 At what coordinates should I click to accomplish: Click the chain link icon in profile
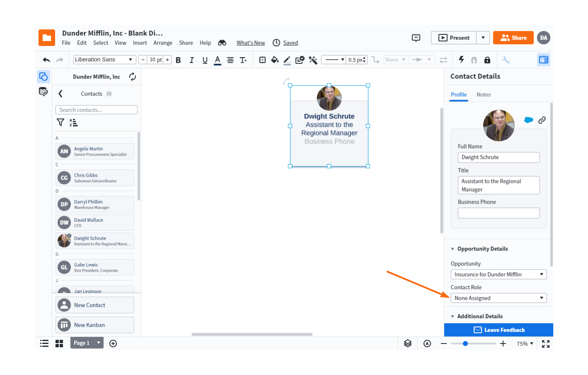(542, 120)
